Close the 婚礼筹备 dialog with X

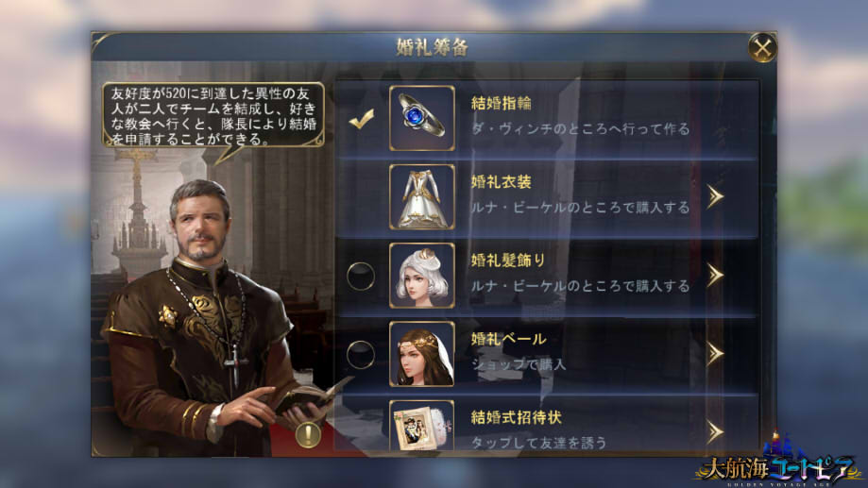tap(762, 48)
